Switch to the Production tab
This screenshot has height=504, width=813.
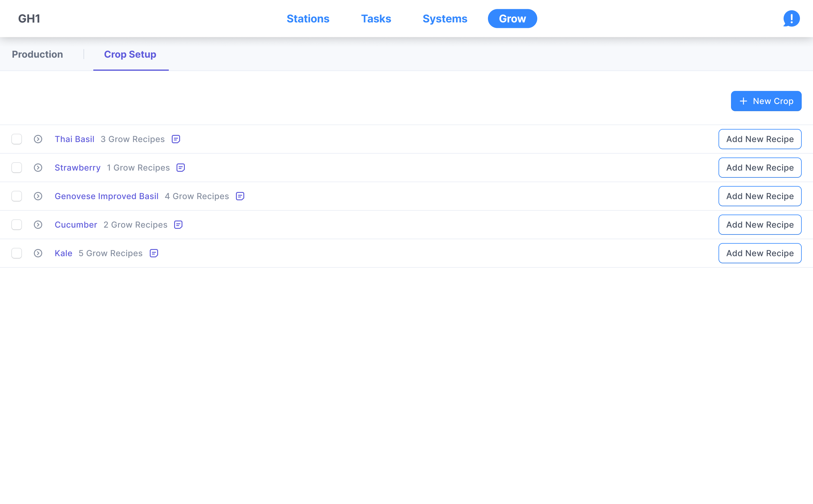[37, 54]
